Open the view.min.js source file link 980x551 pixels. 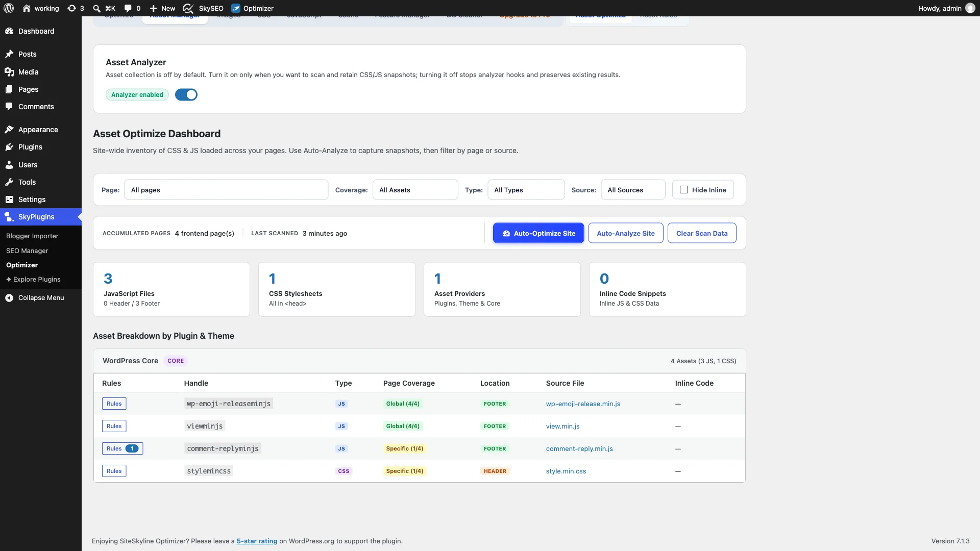pos(562,427)
